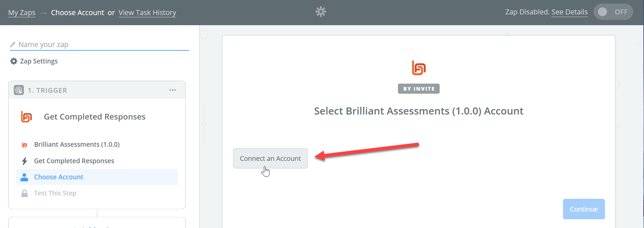
Task: Open the See Details link
Action: tap(569, 12)
